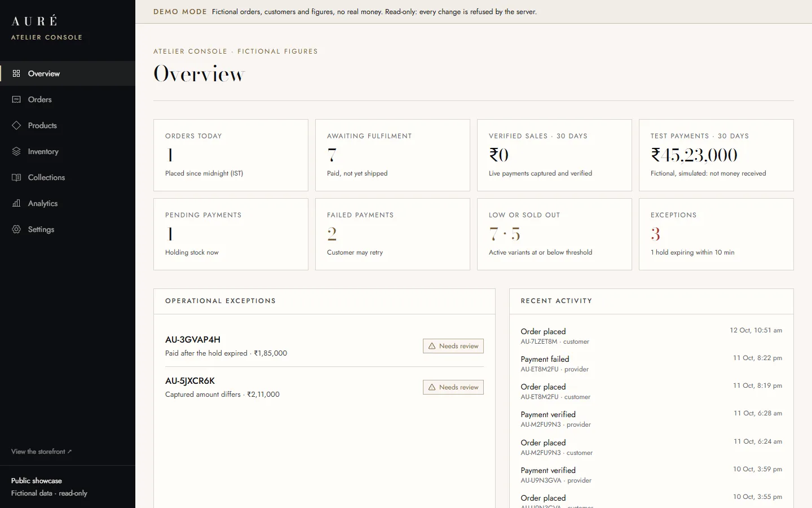Click the Settings gear icon in sidebar

[16, 229]
